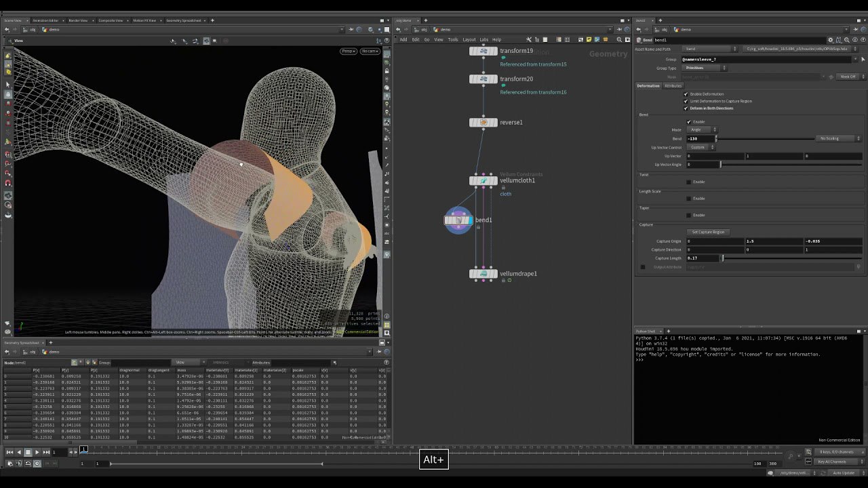The height and width of the screenshot is (488, 868).
Task: Jump to first frame in playbar
Action: (x=9, y=452)
